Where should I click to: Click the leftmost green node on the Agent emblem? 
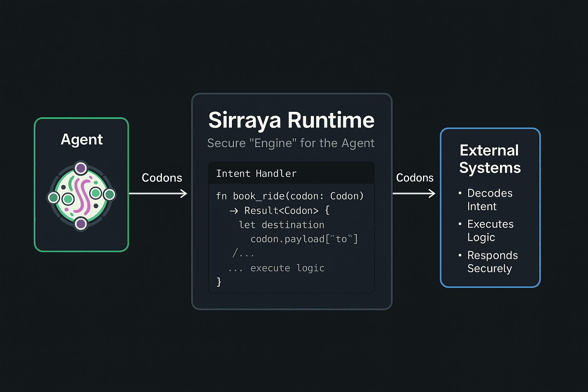point(53,198)
